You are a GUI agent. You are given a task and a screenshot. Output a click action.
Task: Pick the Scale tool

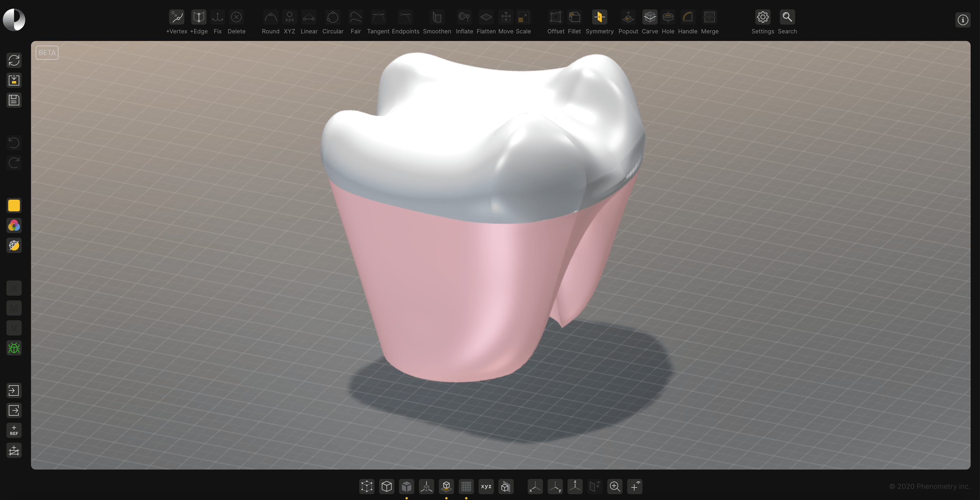[x=523, y=17]
